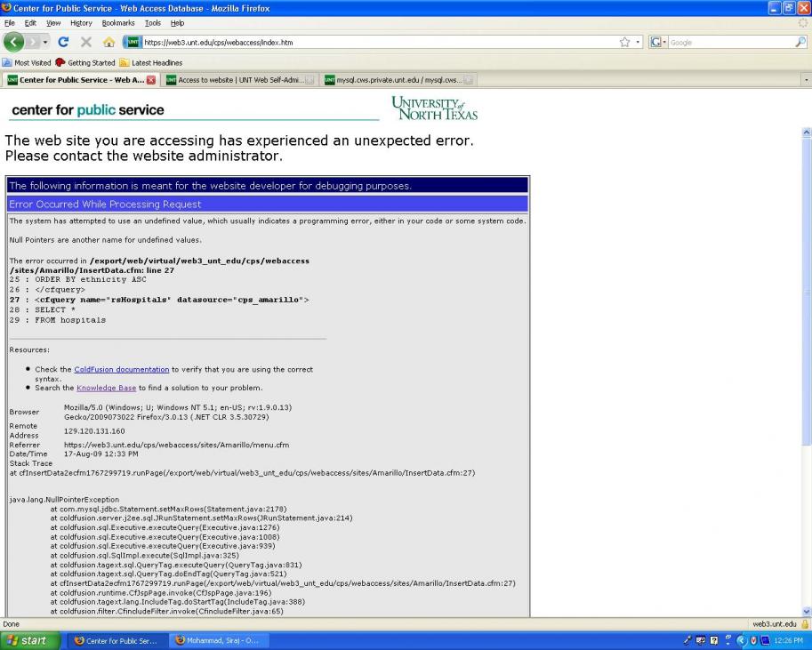Image resolution: width=812 pixels, height=650 pixels.
Task: Go to the Home page icon
Action: (109, 42)
